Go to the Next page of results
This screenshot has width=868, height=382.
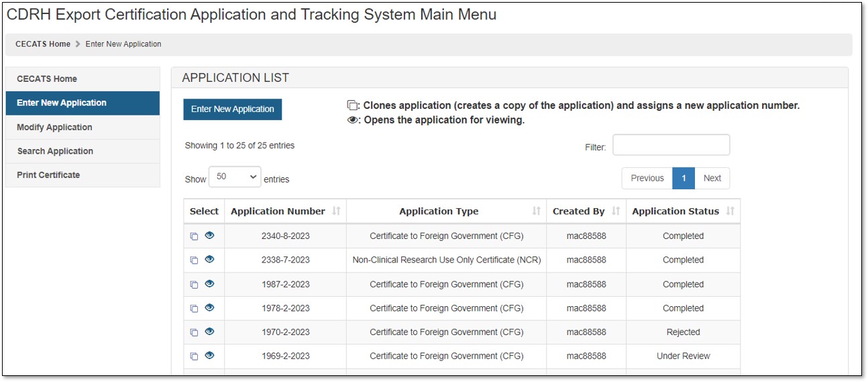pyautogui.click(x=712, y=179)
